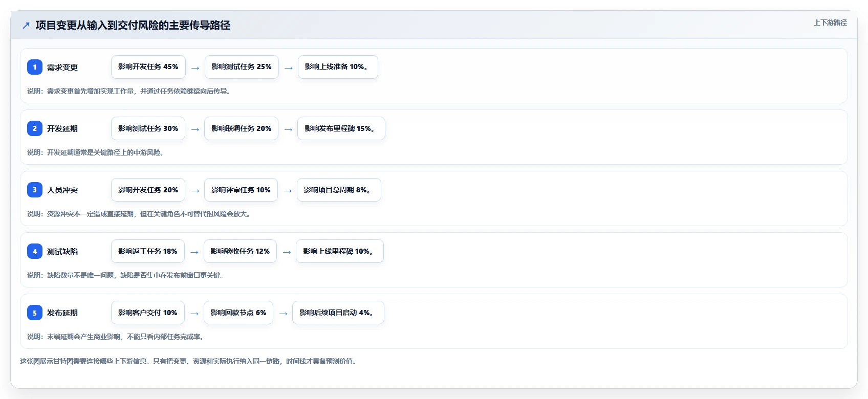This screenshot has height=399, width=868.
Task: Click the note starting 说明：资源冲突不一定
Action: pos(140,214)
